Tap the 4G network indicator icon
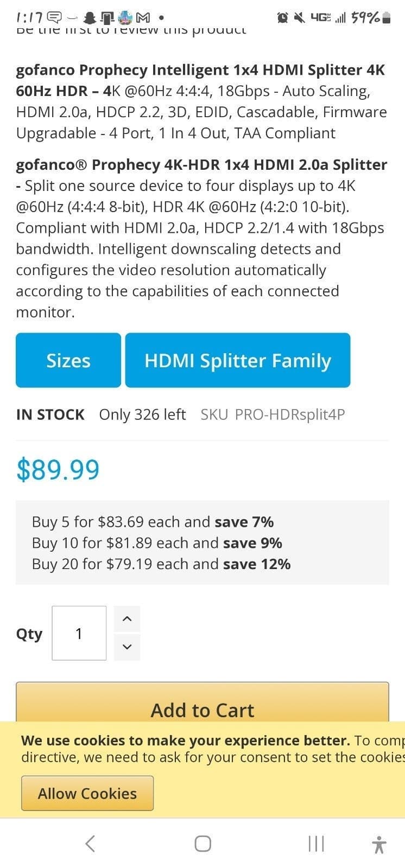The height and width of the screenshot is (868, 405). (x=321, y=17)
